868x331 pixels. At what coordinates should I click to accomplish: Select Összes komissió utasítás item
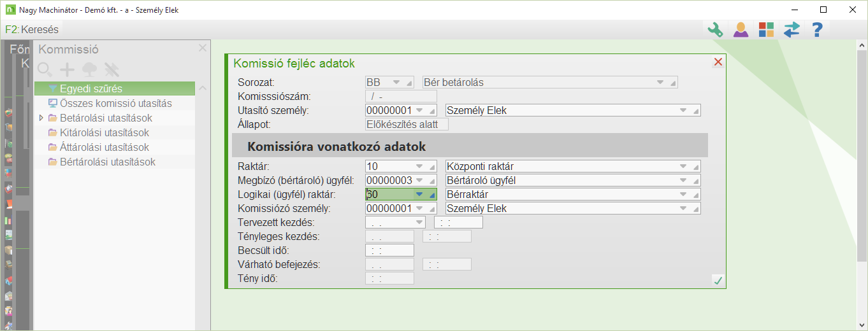[115, 103]
